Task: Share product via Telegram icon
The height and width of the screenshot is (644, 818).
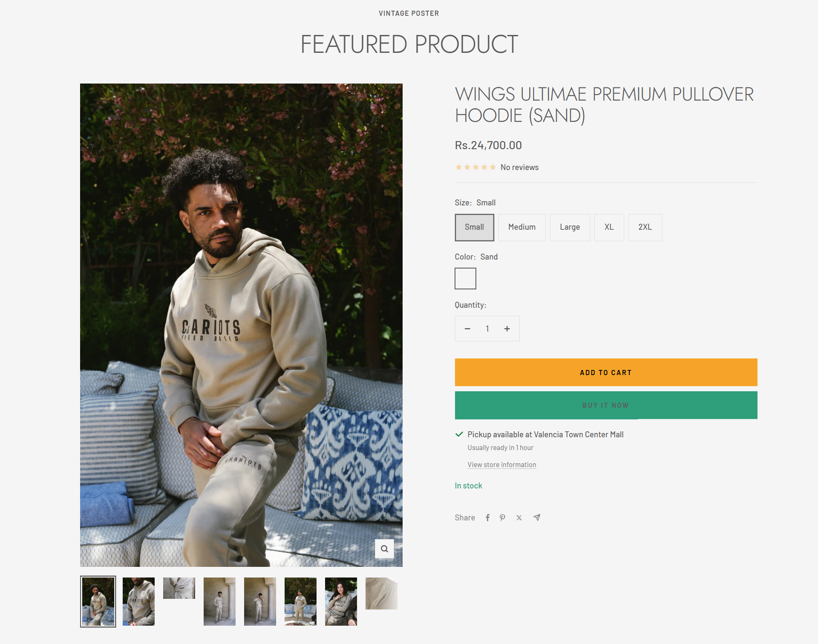Action: [x=537, y=517]
